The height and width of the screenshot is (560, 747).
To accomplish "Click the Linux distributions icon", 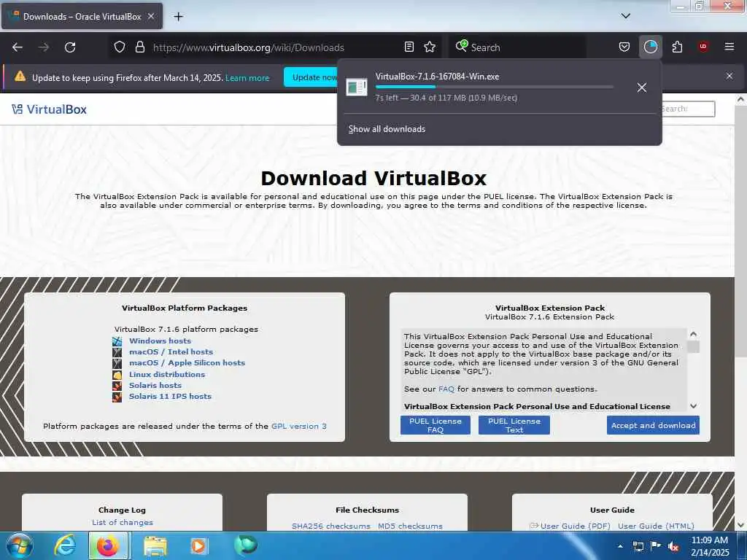I will 117,374.
